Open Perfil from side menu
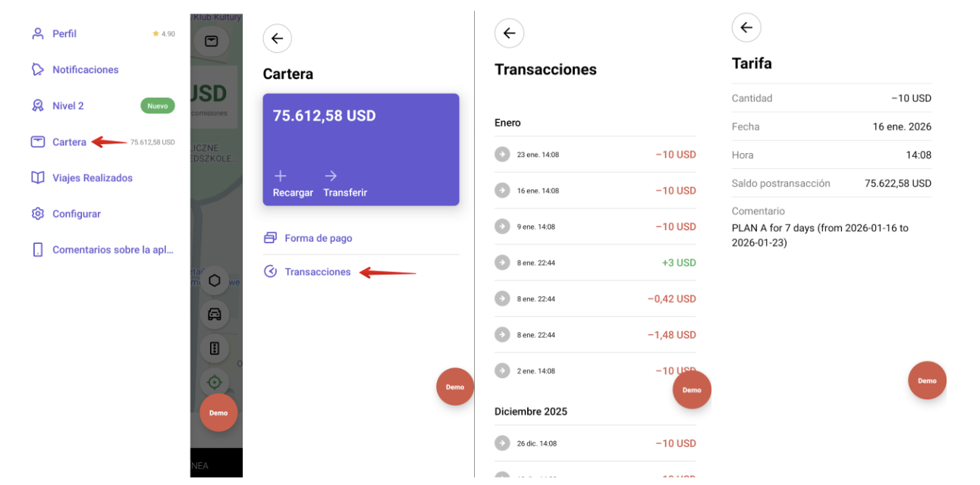This screenshot has height=485, width=980. 64,34
